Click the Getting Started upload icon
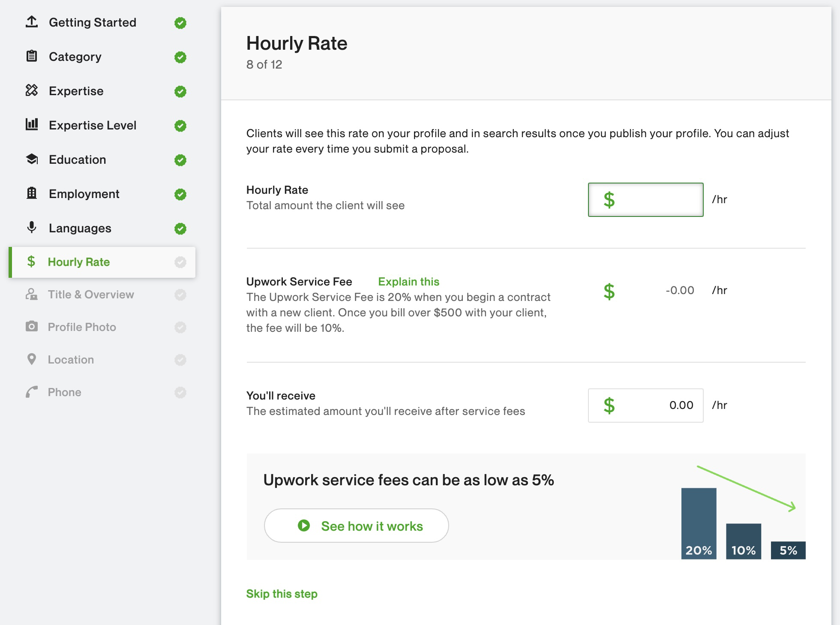Viewport: 840px width, 625px height. (x=32, y=22)
